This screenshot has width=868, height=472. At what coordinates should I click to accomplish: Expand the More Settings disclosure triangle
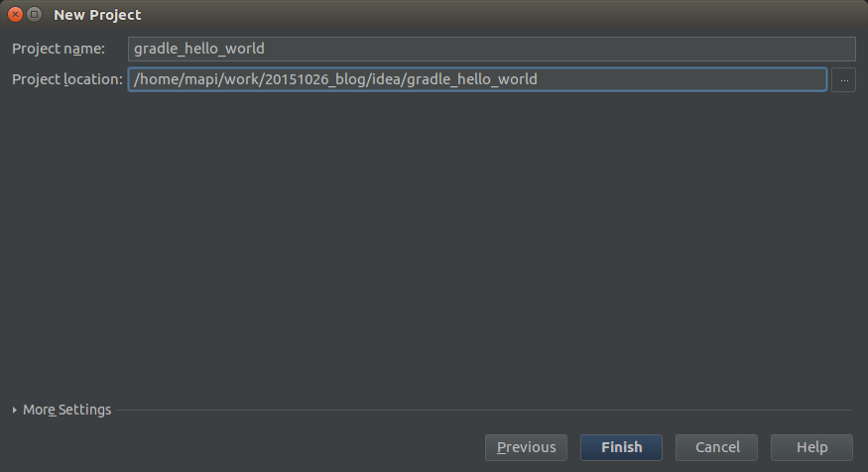pyautogui.click(x=15, y=411)
